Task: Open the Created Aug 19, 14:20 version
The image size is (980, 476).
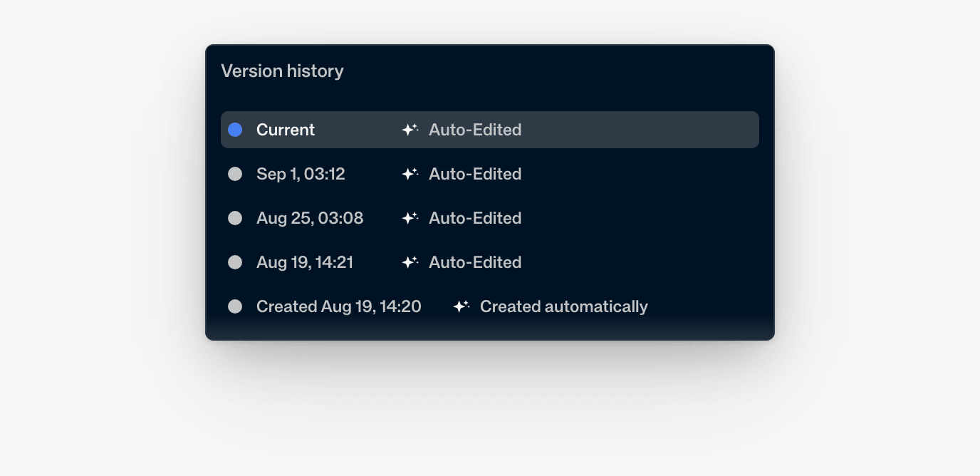Action: click(339, 306)
